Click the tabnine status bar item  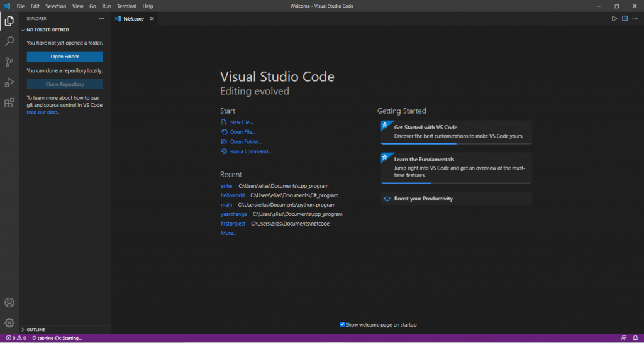point(57,338)
